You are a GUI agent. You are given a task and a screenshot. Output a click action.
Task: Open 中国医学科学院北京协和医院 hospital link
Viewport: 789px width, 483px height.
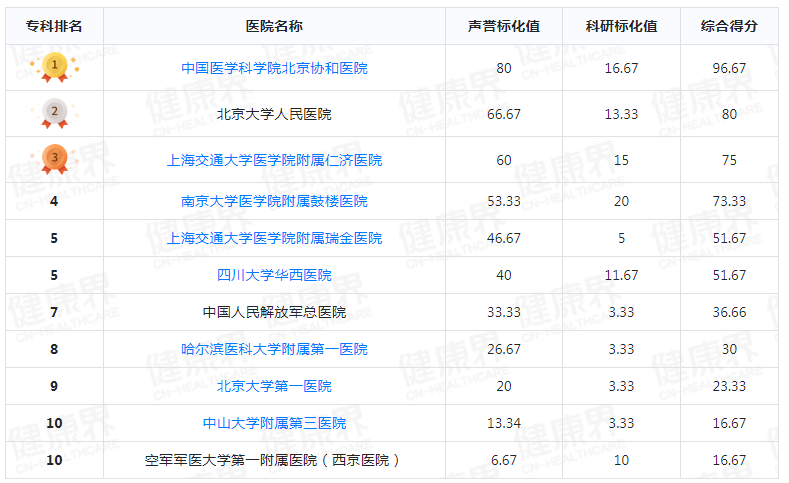click(x=274, y=68)
